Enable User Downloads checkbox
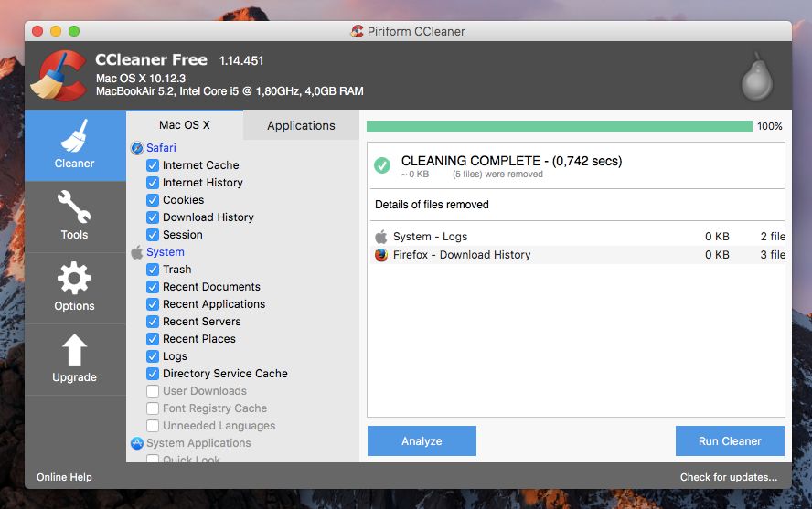The image size is (812, 509). click(x=152, y=391)
